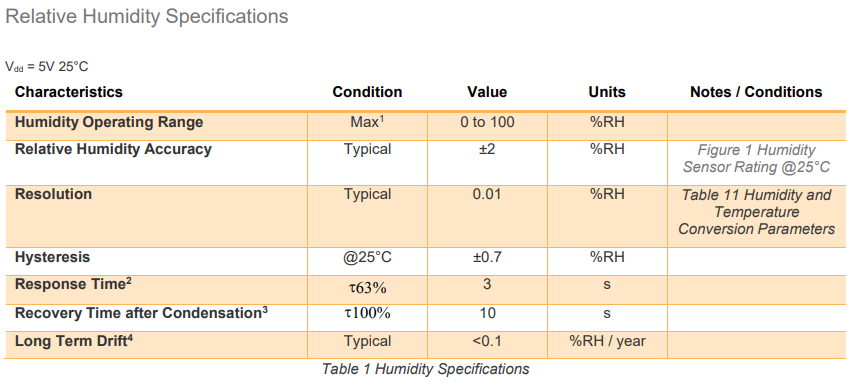Click the 0 to 100 value cell
855x386 pixels.
click(487, 122)
